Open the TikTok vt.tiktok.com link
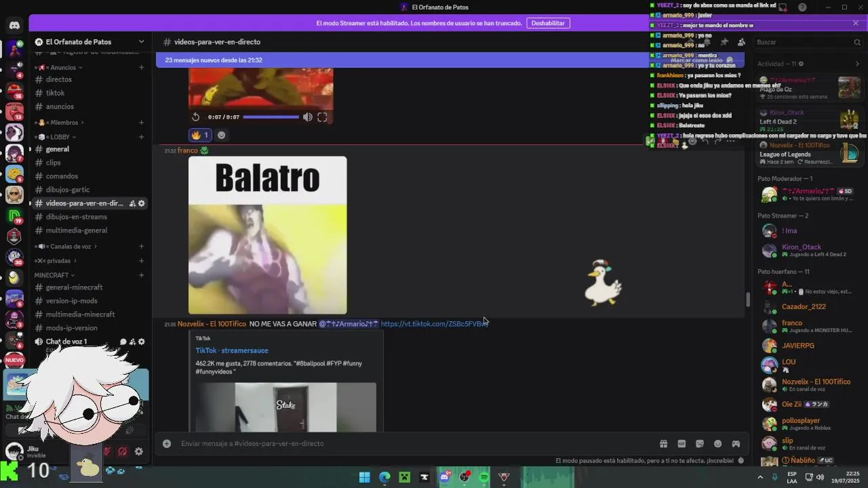 434,324
